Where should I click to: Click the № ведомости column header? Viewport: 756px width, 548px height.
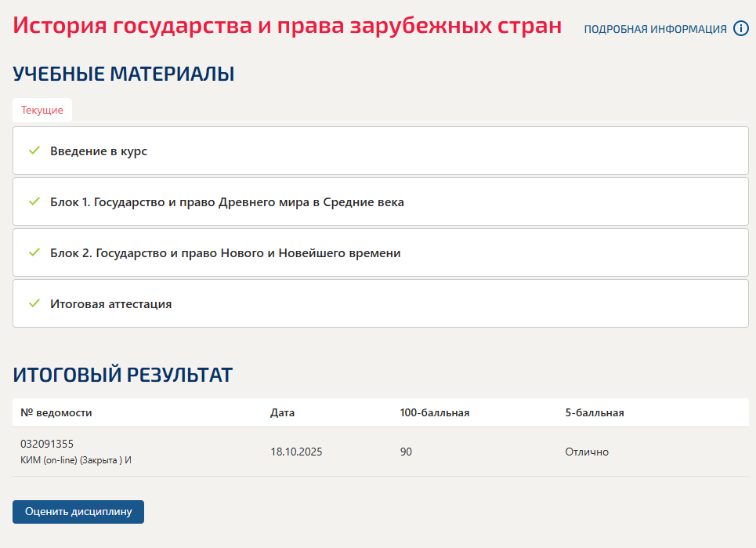pyautogui.click(x=56, y=413)
